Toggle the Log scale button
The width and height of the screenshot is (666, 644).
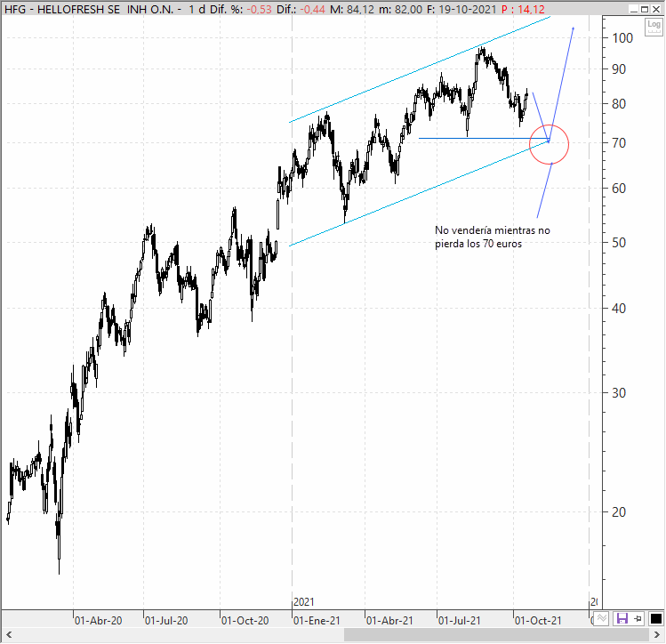click(x=654, y=28)
